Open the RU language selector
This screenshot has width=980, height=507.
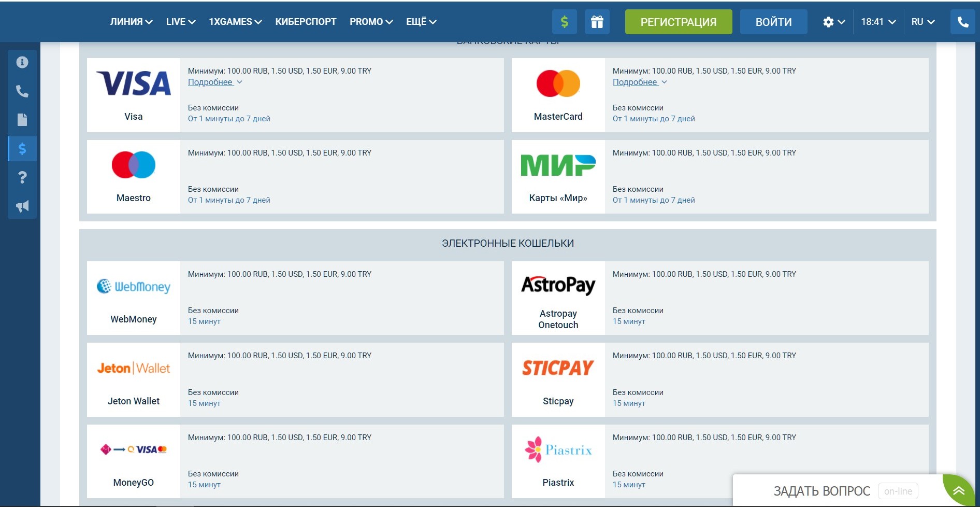tap(923, 22)
